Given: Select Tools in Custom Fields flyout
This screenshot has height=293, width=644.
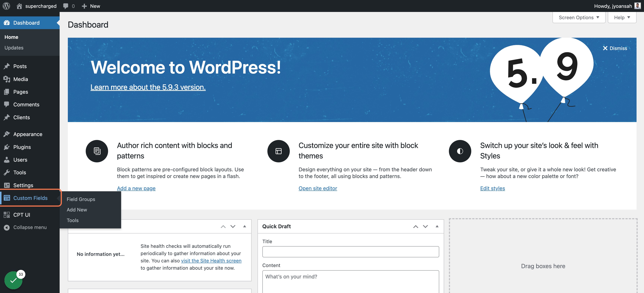Looking at the screenshot, I should [x=72, y=220].
